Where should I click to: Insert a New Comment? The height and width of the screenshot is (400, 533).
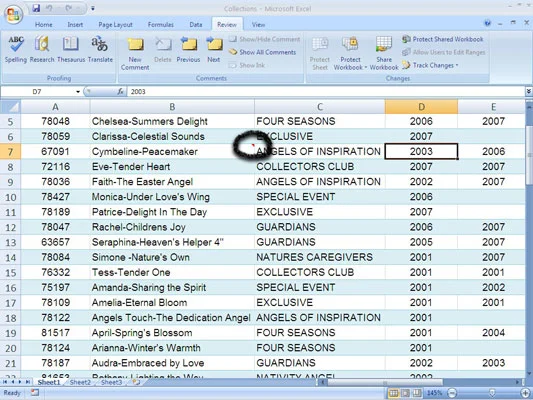pos(135,53)
